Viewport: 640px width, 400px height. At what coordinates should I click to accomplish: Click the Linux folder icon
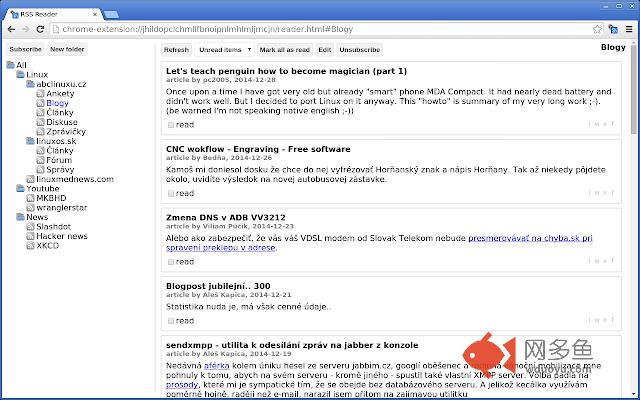pyautogui.click(x=20, y=74)
